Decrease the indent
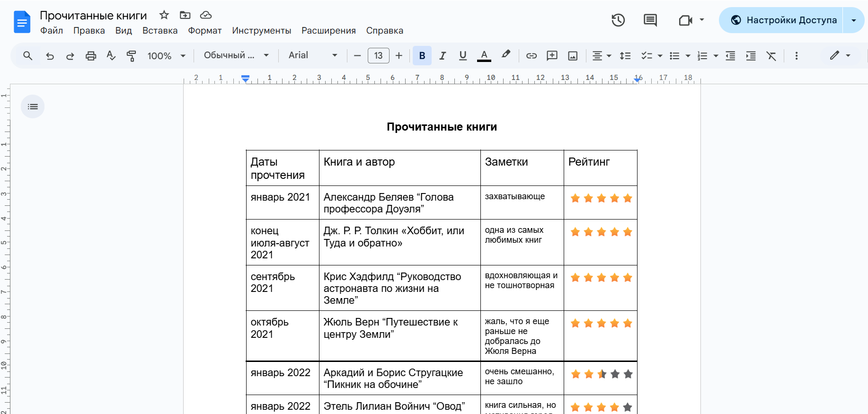The image size is (868, 414). point(730,56)
